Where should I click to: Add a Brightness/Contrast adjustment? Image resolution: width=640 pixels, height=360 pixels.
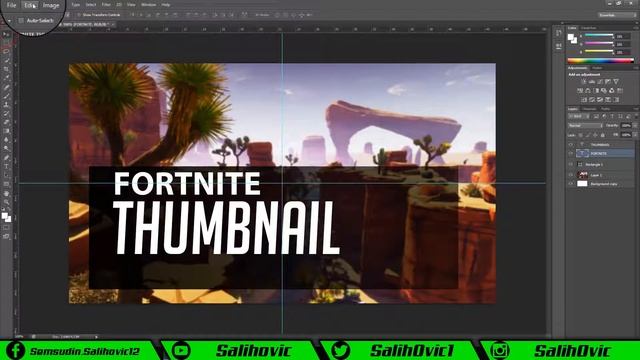tap(583, 82)
